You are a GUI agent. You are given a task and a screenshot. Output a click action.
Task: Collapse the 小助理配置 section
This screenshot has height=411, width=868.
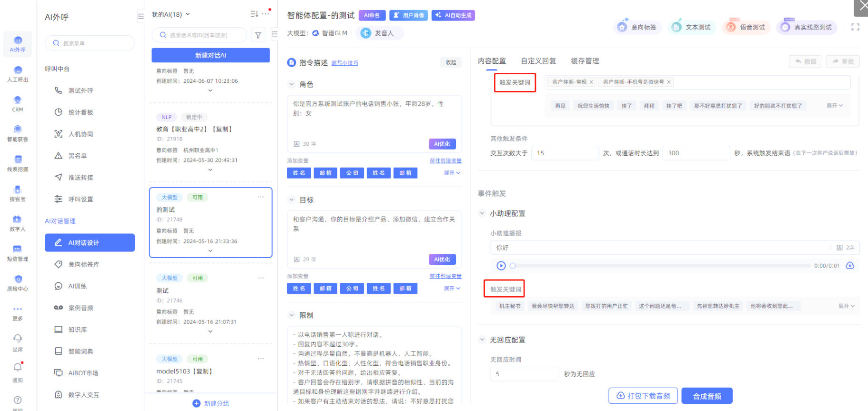pyautogui.click(x=482, y=213)
